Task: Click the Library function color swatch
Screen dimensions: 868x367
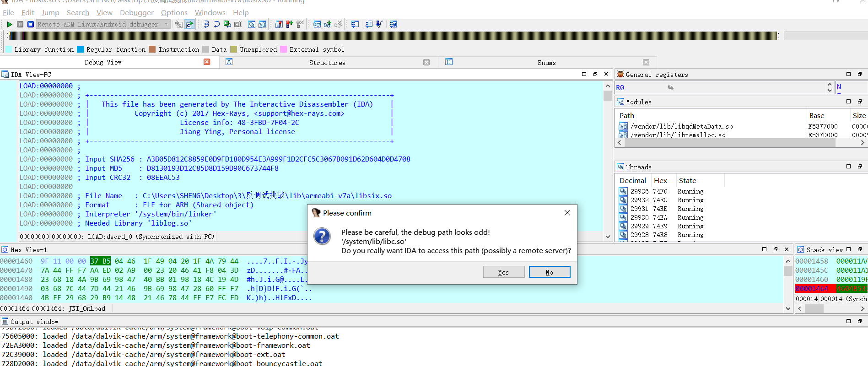Action: coord(8,49)
